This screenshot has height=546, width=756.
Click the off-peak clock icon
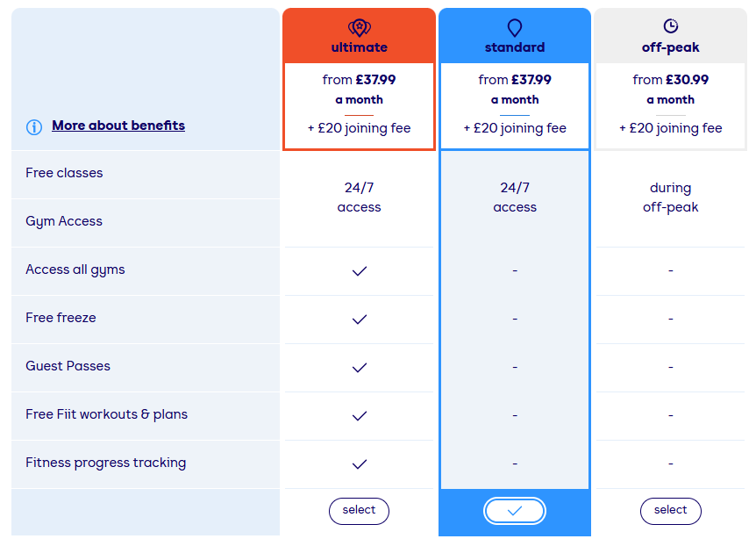pyautogui.click(x=670, y=25)
